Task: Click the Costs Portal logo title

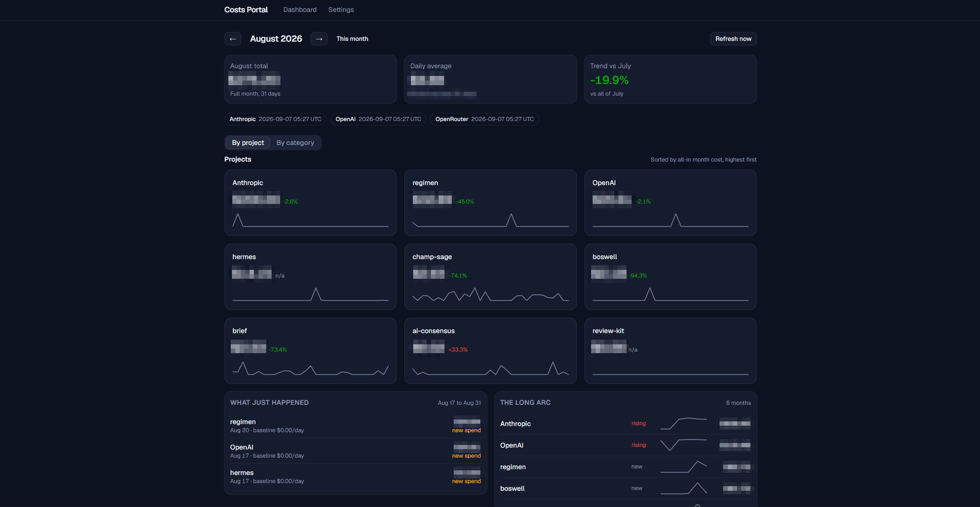Action: coord(246,10)
